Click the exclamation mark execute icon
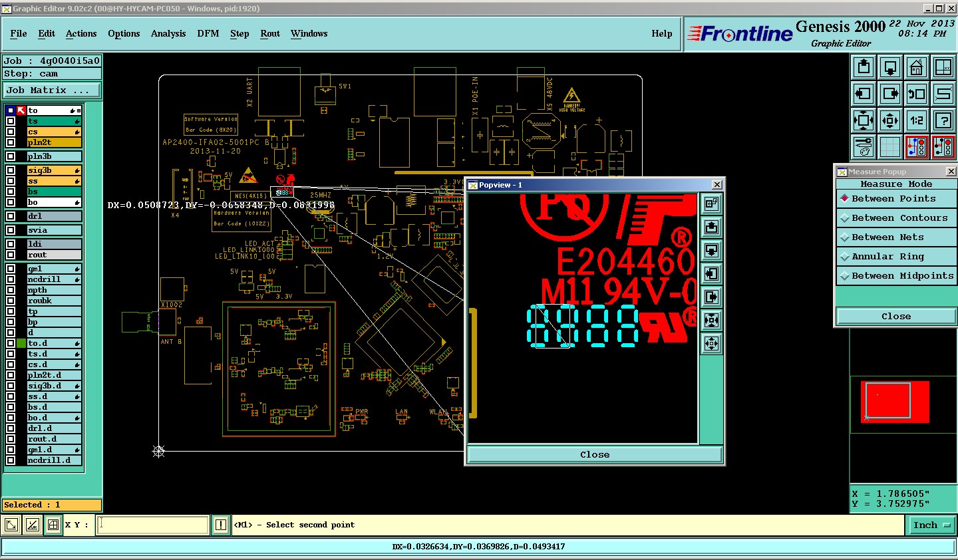 pos(221,525)
